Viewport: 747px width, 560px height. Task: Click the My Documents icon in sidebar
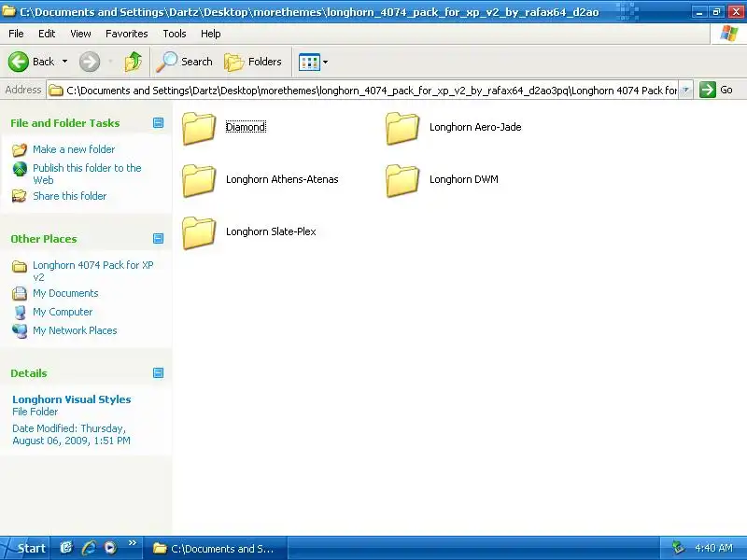(20, 293)
